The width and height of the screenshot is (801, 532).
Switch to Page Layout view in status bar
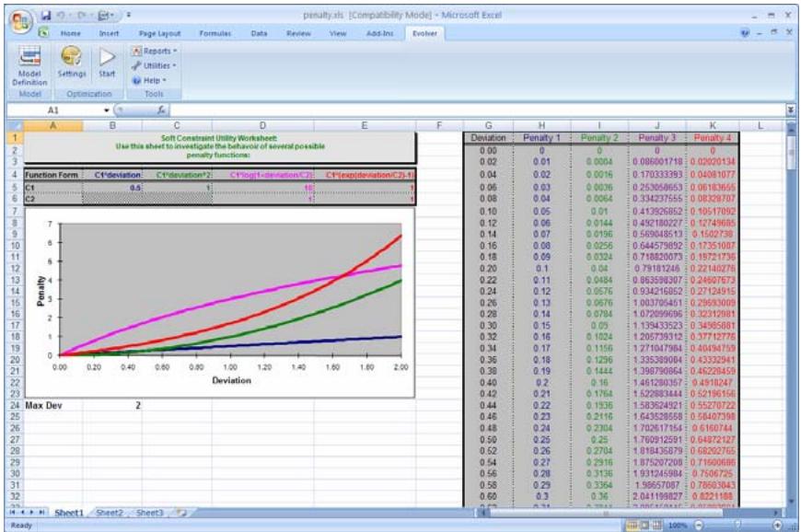point(644,523)
